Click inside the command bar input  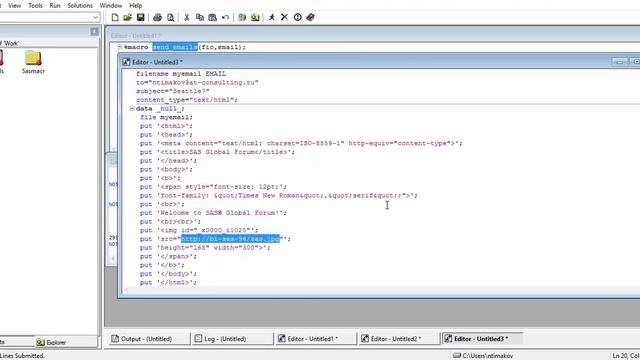pyautogui.click(x=46, y=17)
